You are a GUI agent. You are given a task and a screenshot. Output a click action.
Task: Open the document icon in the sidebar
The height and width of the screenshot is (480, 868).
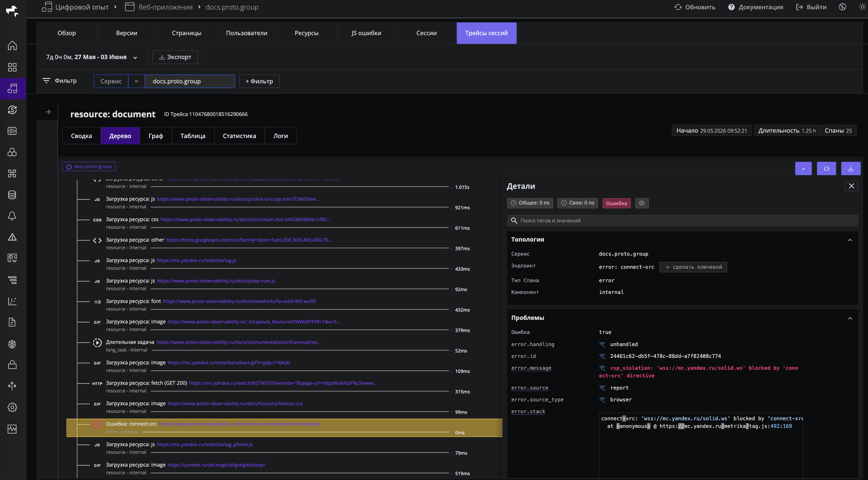12,322
